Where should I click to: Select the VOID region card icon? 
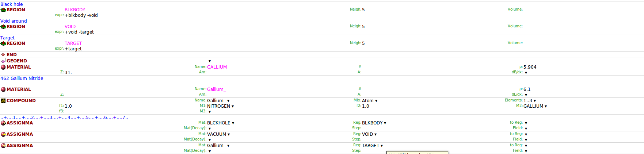pyautogui.click(x=3, y=27)
